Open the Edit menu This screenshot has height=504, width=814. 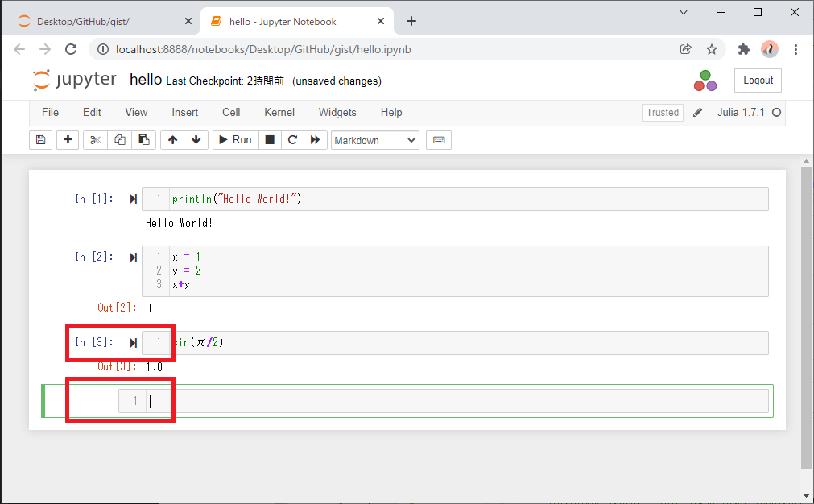pos(92,113)
